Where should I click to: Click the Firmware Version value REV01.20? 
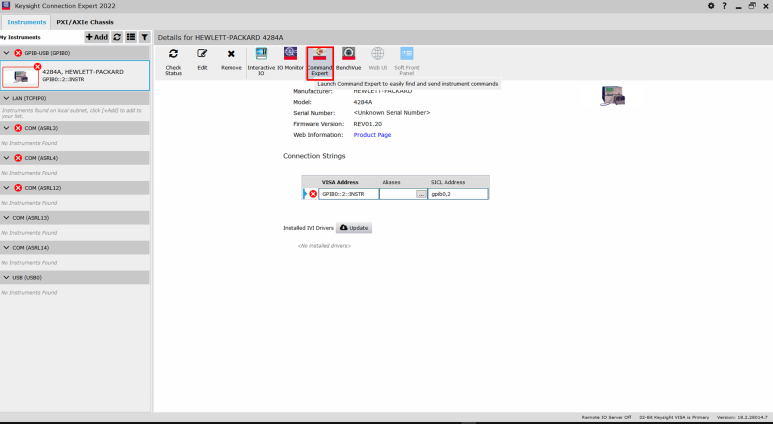coord(368,124)
